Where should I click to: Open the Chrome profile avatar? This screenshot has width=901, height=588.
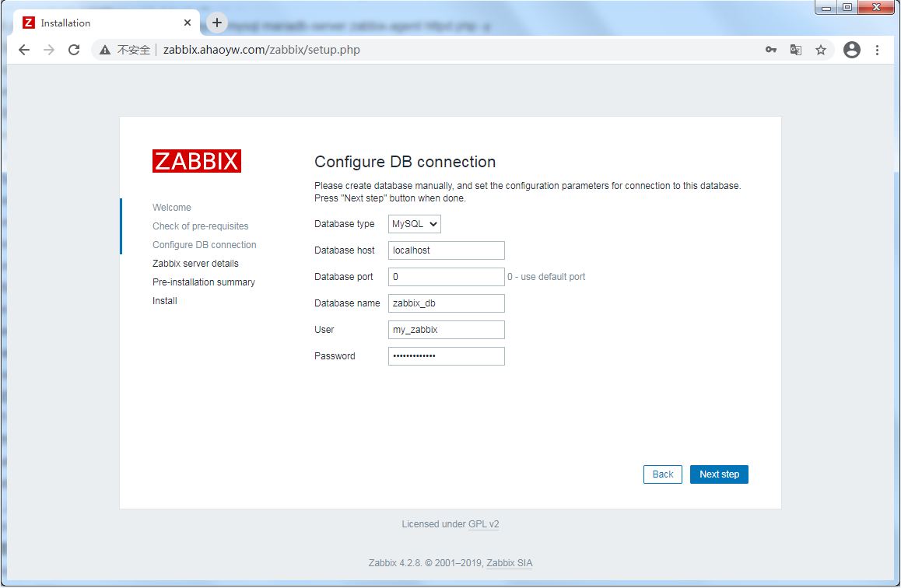click(852, 50)
